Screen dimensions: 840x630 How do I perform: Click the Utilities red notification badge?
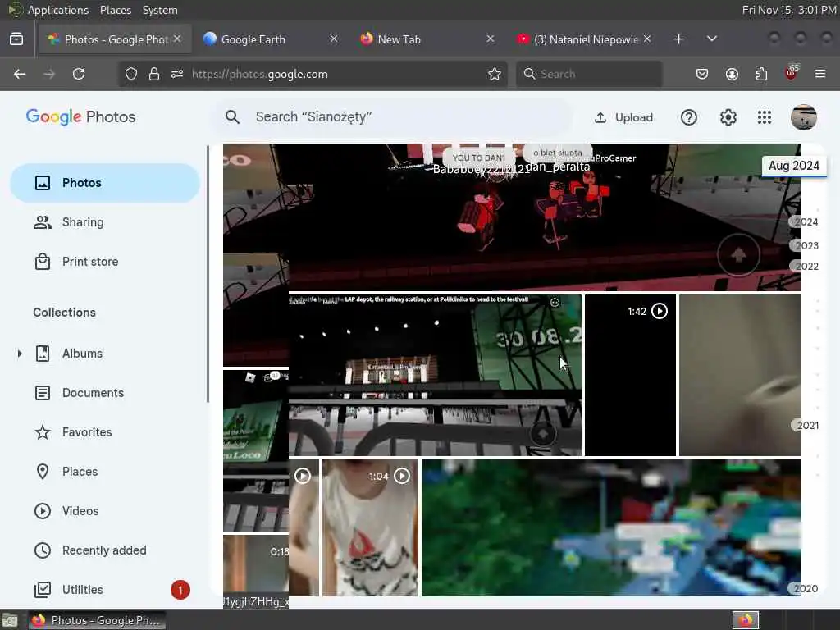(180, 590)
